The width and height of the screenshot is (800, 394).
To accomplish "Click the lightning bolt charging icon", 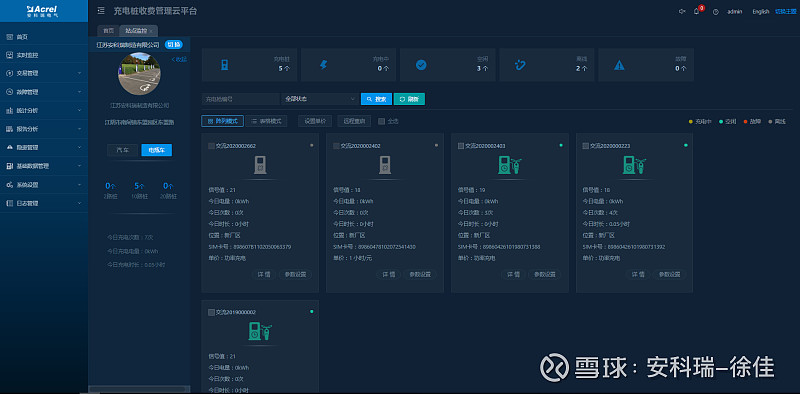I will 322,65.
